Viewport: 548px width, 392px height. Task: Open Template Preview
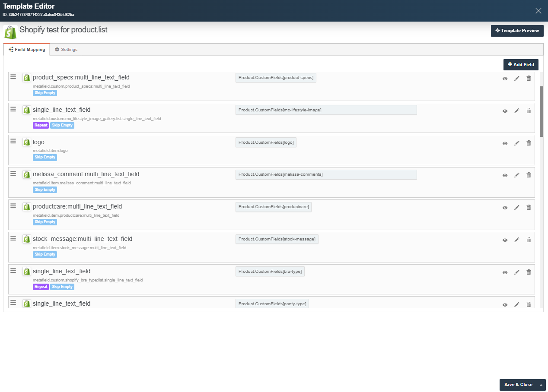coord(517,31)
